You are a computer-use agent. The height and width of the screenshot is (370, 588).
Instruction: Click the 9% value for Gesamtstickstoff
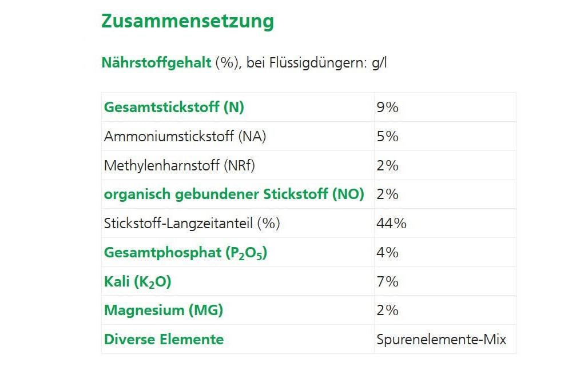[387, 107]
